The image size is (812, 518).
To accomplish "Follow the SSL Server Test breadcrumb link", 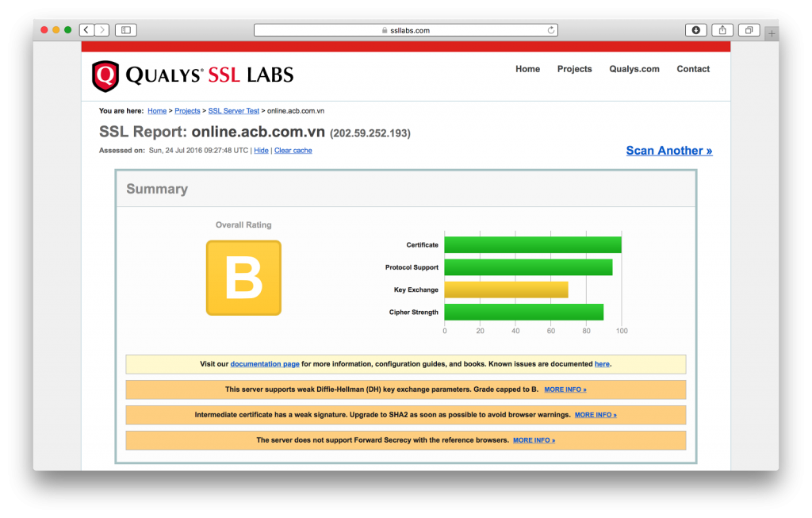I will click(234, 111).
